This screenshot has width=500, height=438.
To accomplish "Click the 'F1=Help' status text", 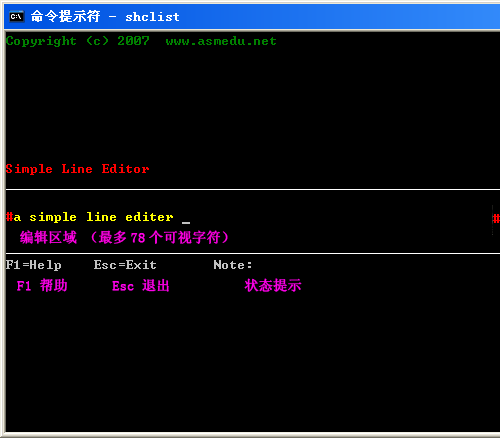I will click(x=34, y=265).
